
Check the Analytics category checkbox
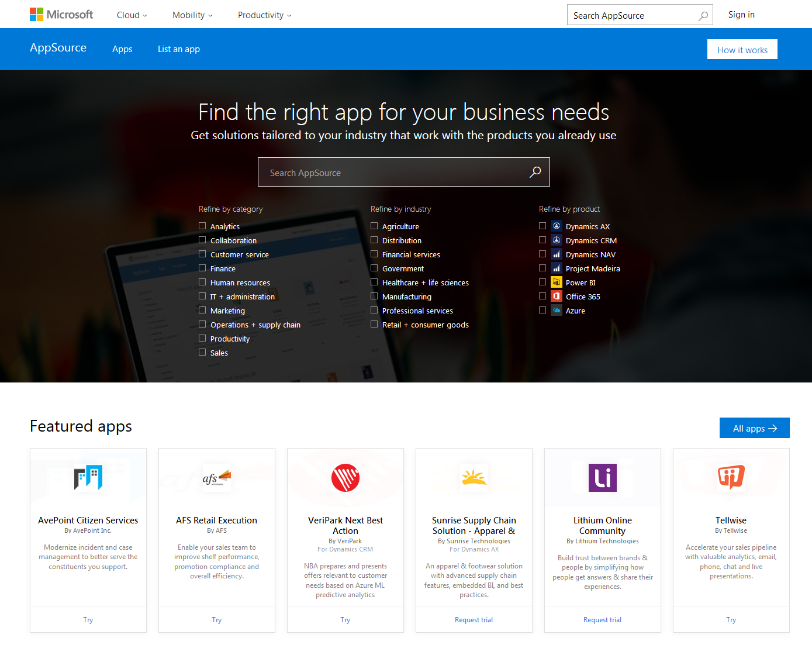[x=202, y=226]
